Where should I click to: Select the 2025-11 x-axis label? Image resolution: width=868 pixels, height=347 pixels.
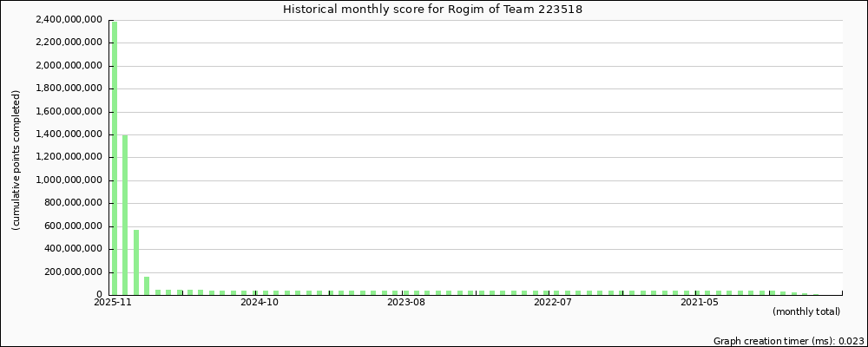coord(113,303)
